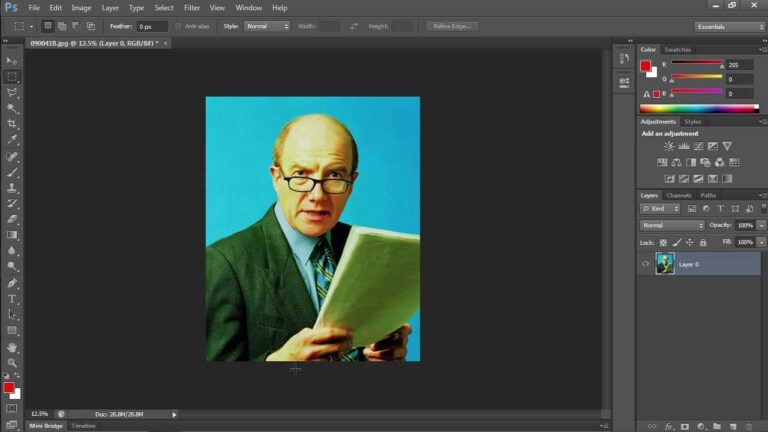Add a Brightness/Contrast adjustment
768x432 pixels.
669,146
